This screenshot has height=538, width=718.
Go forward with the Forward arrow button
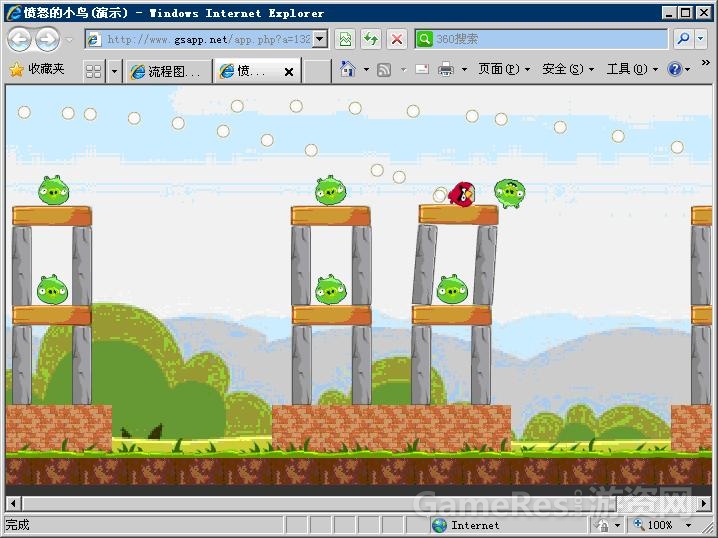click(48, 39)
